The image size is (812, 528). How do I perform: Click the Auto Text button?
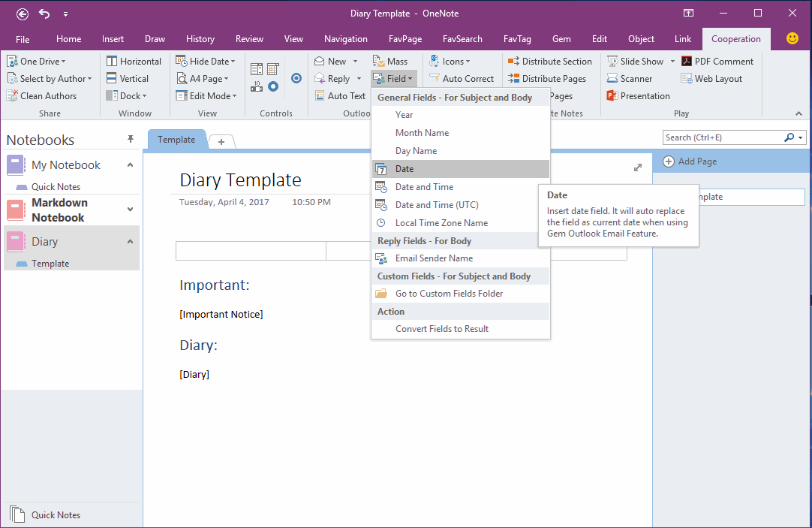[x=340, y=96]
